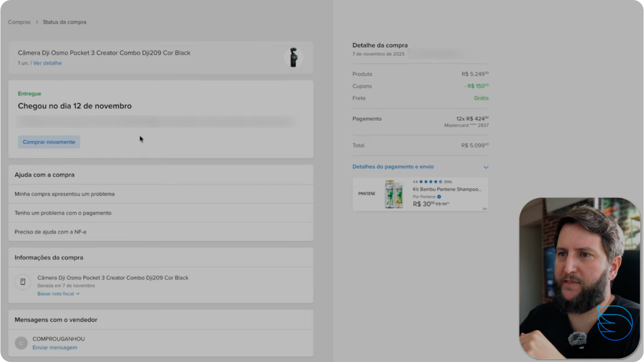Click the 1 un. quantity text
Viewport: 644px width, 362px height.
pyautogui.click(x=23, y=63)
